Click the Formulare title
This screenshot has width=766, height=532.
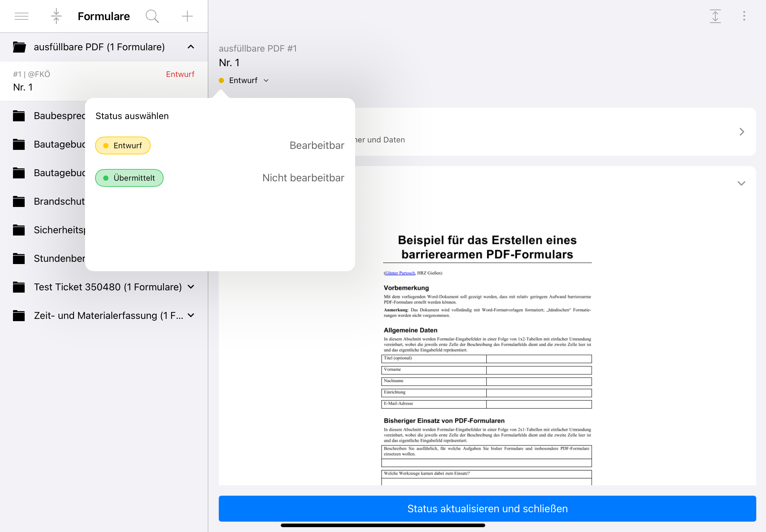104,16
